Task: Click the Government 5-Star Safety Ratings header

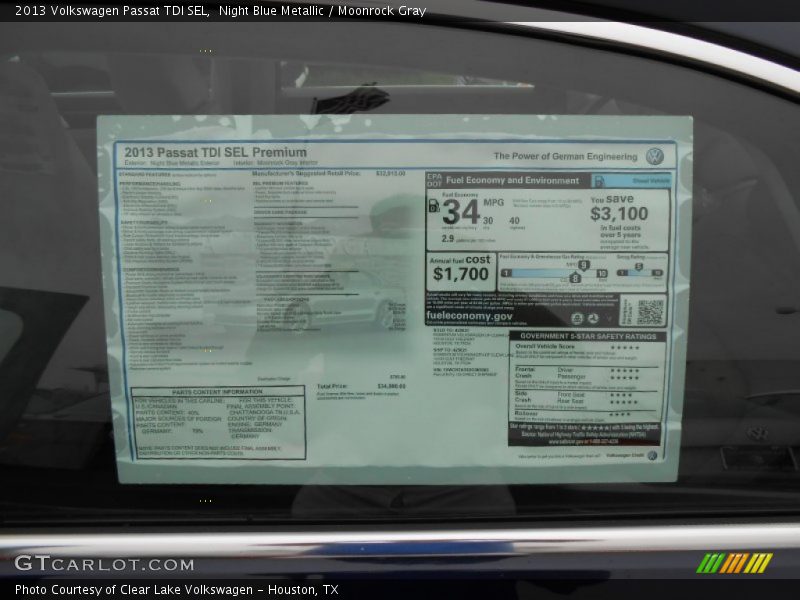Action: tap(588, 336)
